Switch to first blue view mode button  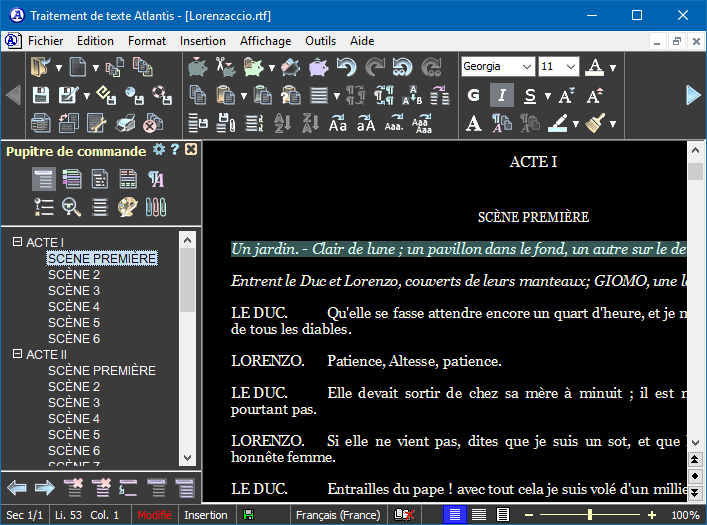coord(454,515)
